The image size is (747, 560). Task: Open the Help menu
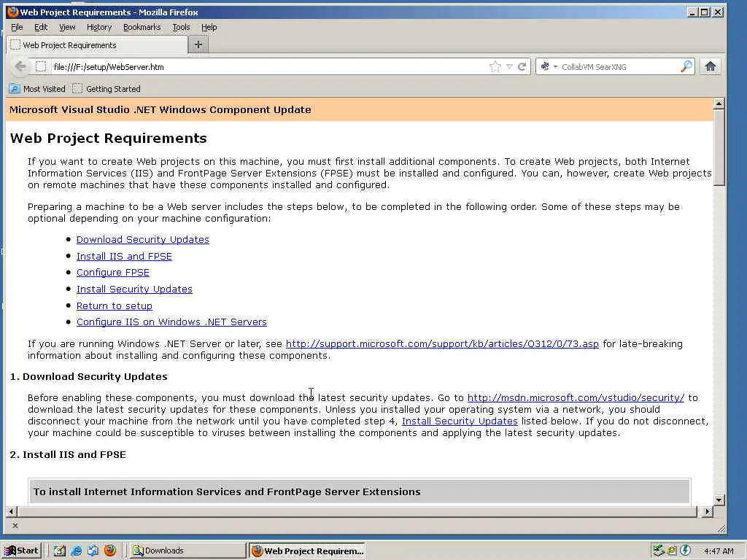click(209, 27)
